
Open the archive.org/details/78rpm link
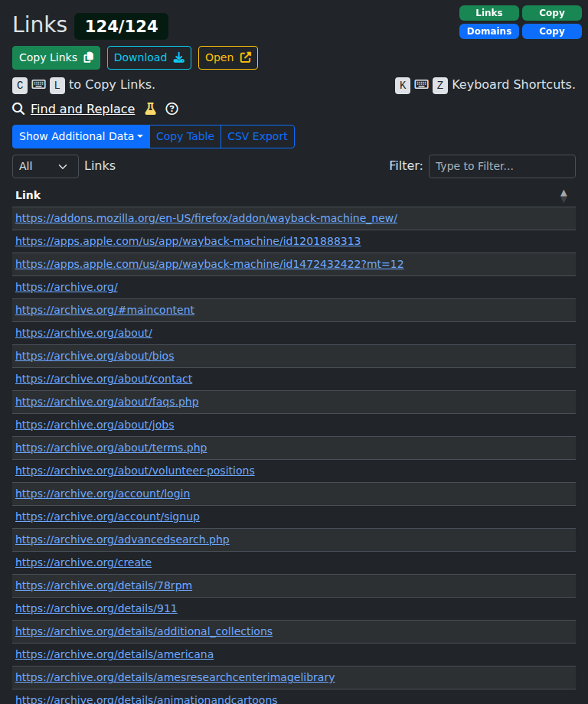103,585
